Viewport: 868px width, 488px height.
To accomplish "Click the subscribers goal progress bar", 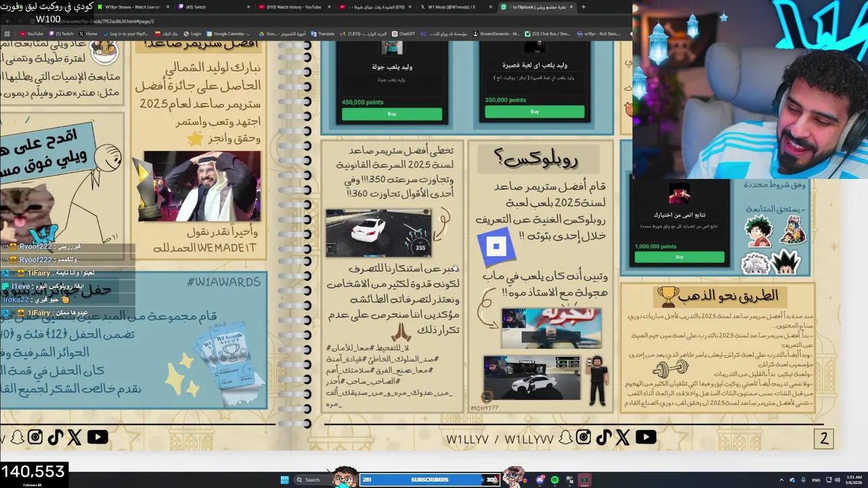I will point(430,480).
